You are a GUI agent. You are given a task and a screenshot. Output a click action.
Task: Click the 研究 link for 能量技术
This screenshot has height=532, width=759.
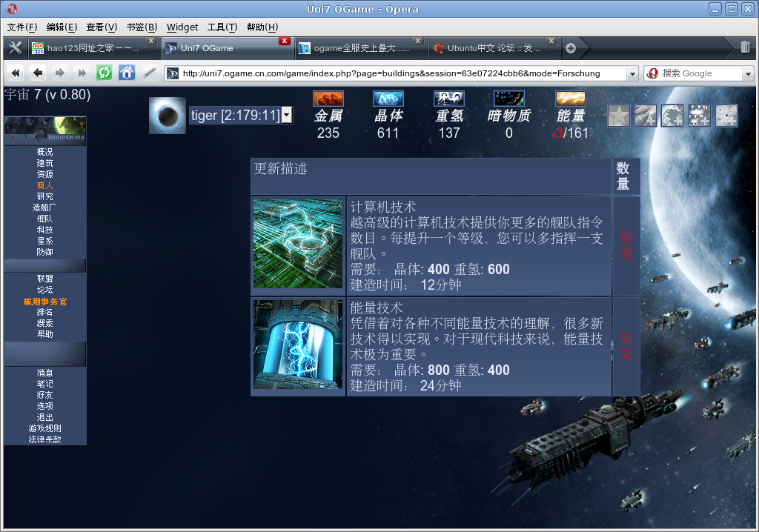[626, 347]
